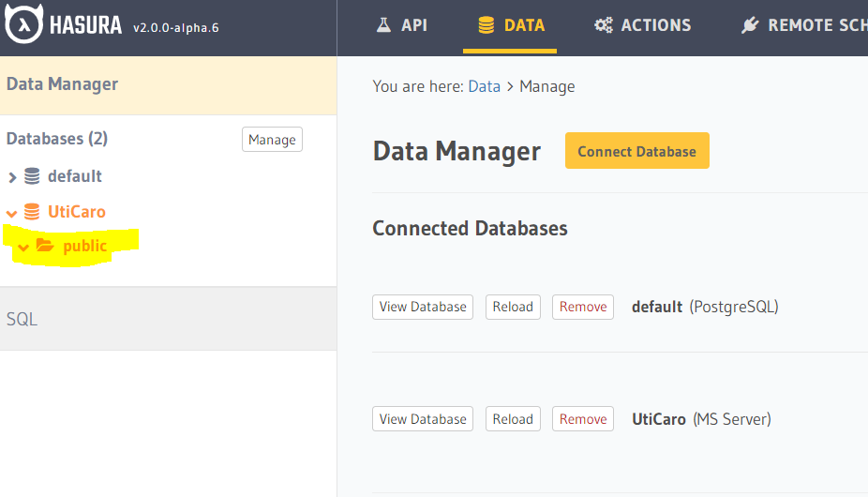Click the Manage button beside Databases
Image resolution: width=868 pixels, height=497 pixels.
pos(272,139)
